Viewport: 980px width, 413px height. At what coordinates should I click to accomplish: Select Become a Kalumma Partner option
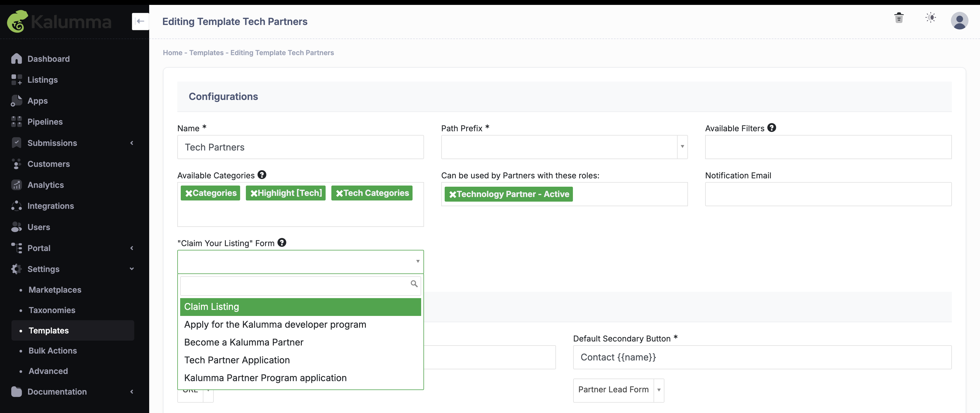[x=301, y=343]
